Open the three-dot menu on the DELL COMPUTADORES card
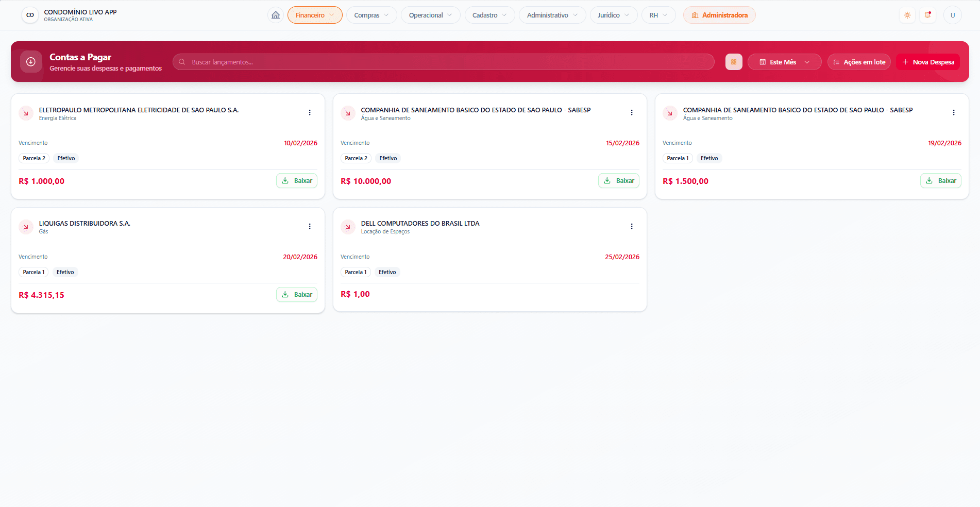 [x=632, y=226]
